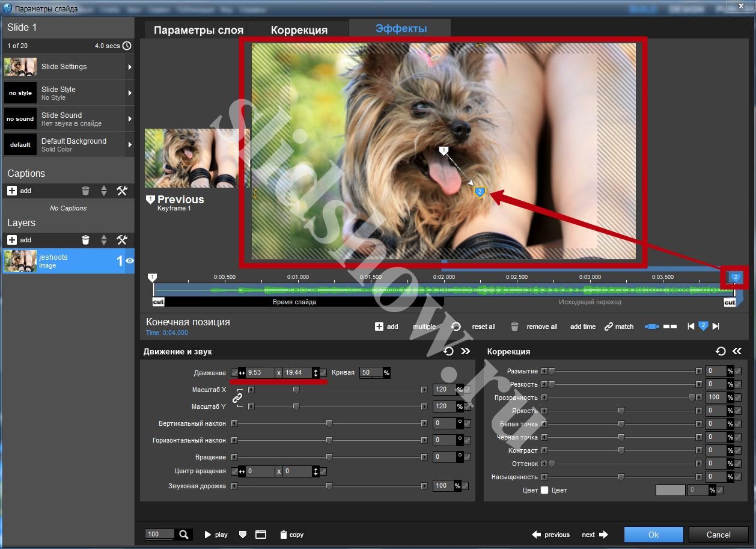This screenshot has width=756, height=549.
Task: Open the zoom magnifier icon
Action: [184, 534]
